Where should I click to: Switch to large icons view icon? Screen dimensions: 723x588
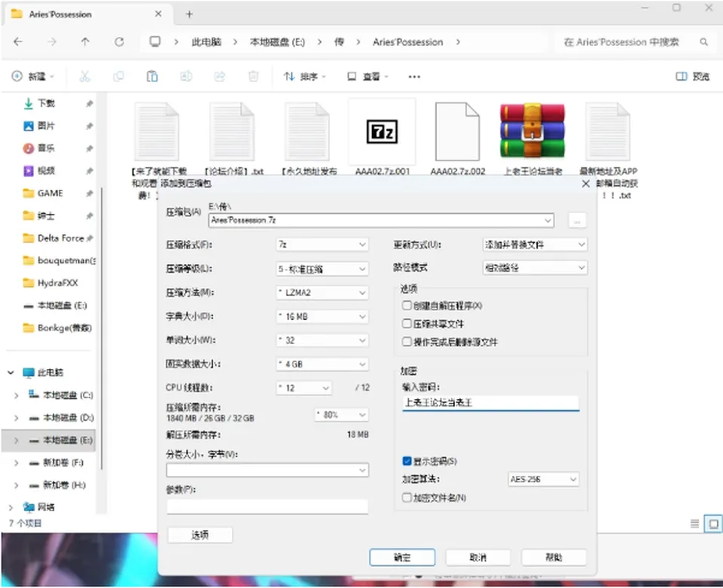coord(713,524)
